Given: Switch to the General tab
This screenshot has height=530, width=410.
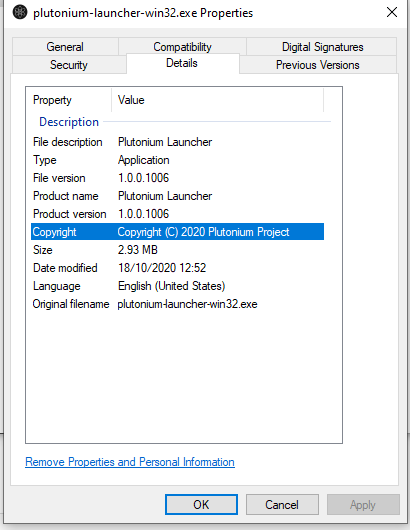Looking at the screenshot, I should (65, 47).
